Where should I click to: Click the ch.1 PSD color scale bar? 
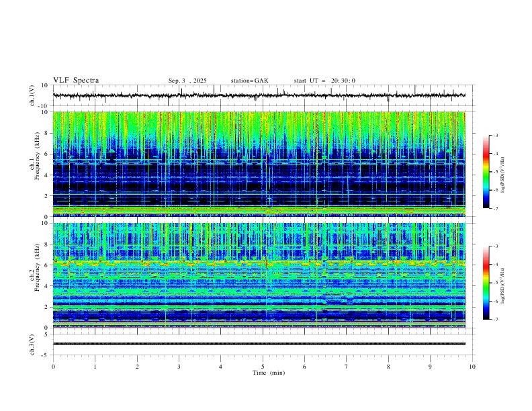486,172
